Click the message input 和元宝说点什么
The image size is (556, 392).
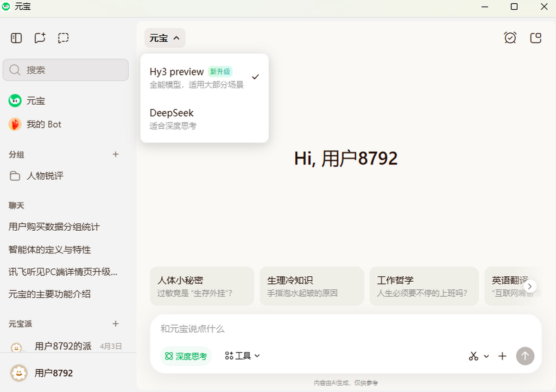coord(346,329)
